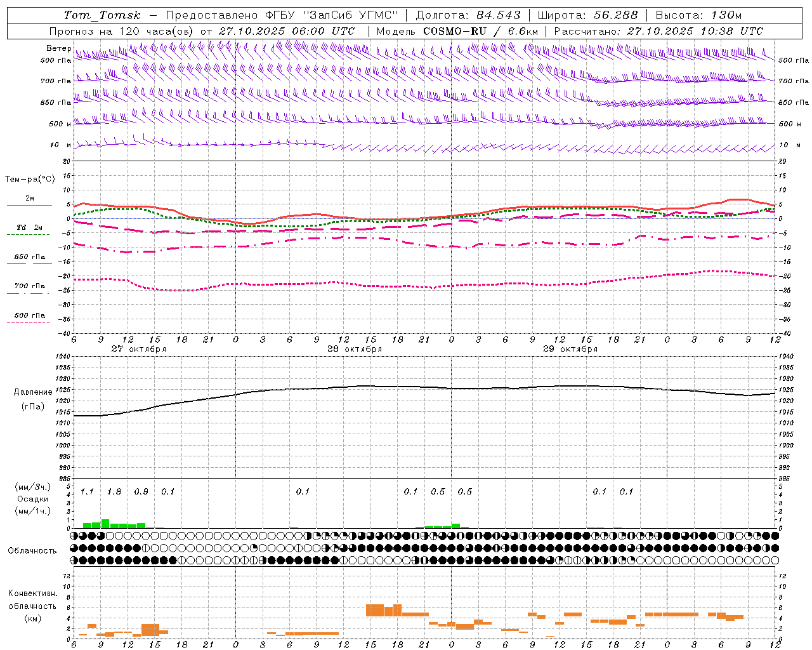Click the (мм/1ч.) precipitation unit label

(x=33, y=511)
